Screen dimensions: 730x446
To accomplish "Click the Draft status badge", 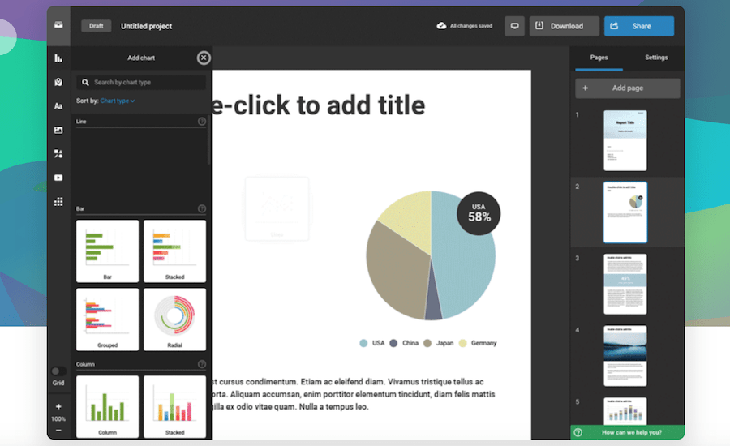I will pos(96,26).
